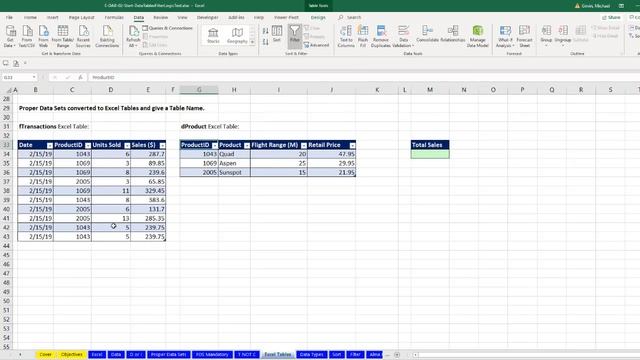Select column header K
The height and width of the screenshot is (360, 640).
(377, 90)
